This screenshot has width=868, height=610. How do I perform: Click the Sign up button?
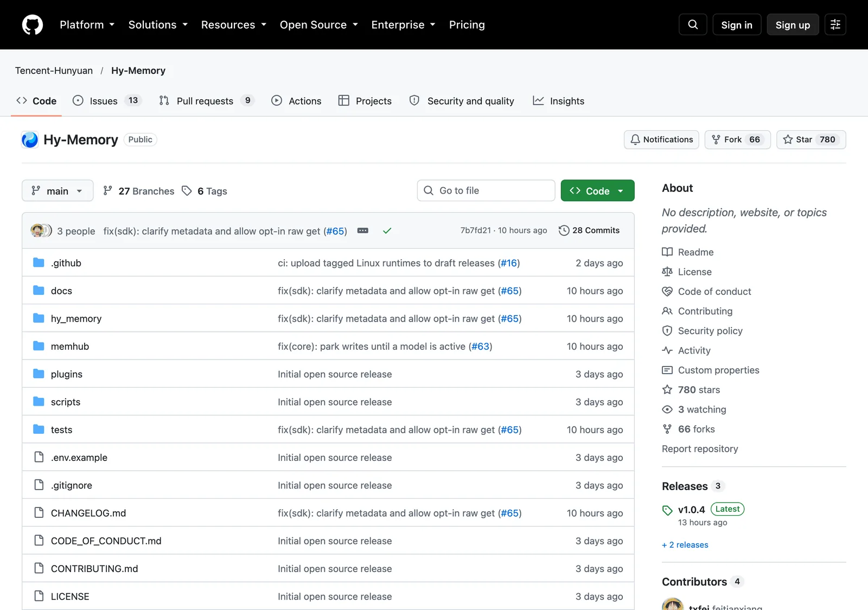click(793, 25)
